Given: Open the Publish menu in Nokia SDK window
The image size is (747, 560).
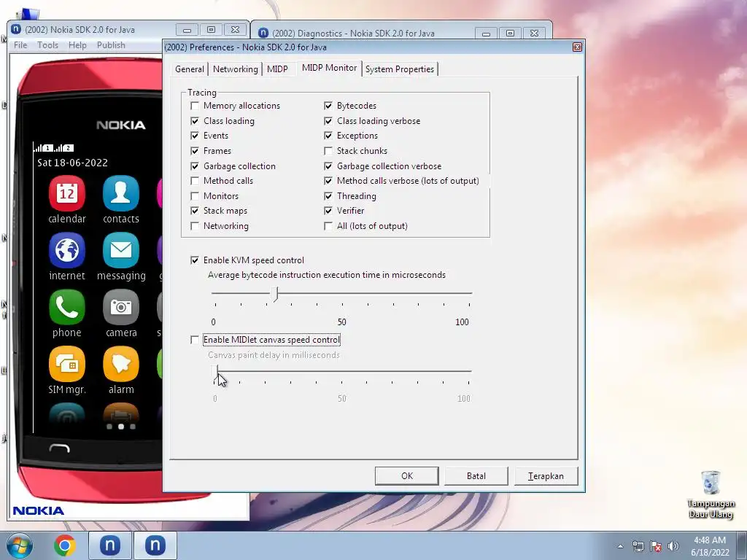Looking at the screenshot, I should (x=111, y=45).
